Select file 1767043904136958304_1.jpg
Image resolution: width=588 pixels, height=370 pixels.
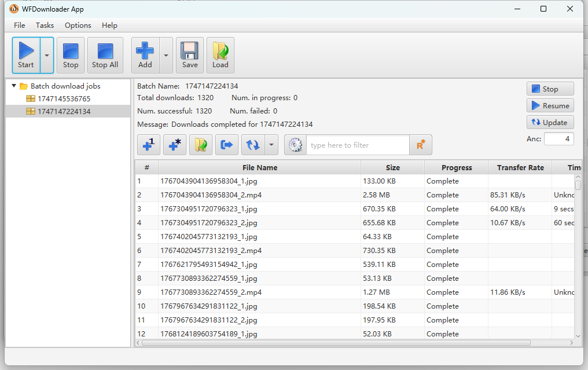(209, 181)
